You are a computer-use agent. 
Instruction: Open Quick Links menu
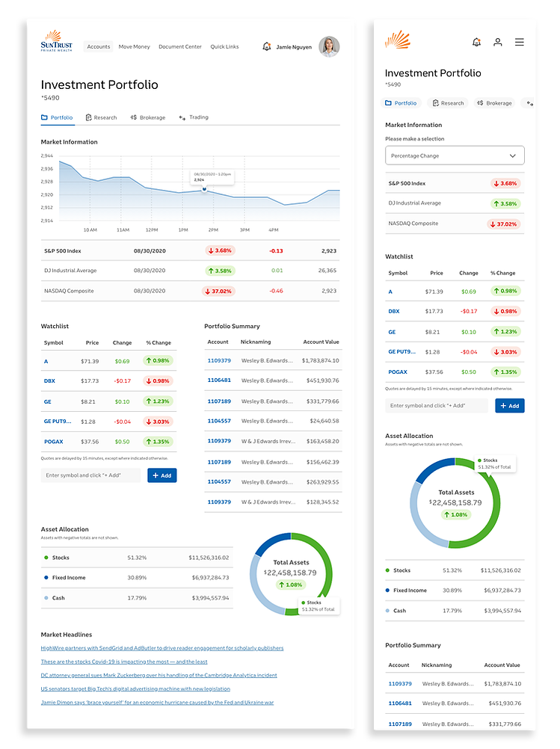pyautogui.click(x=224, y=46)
